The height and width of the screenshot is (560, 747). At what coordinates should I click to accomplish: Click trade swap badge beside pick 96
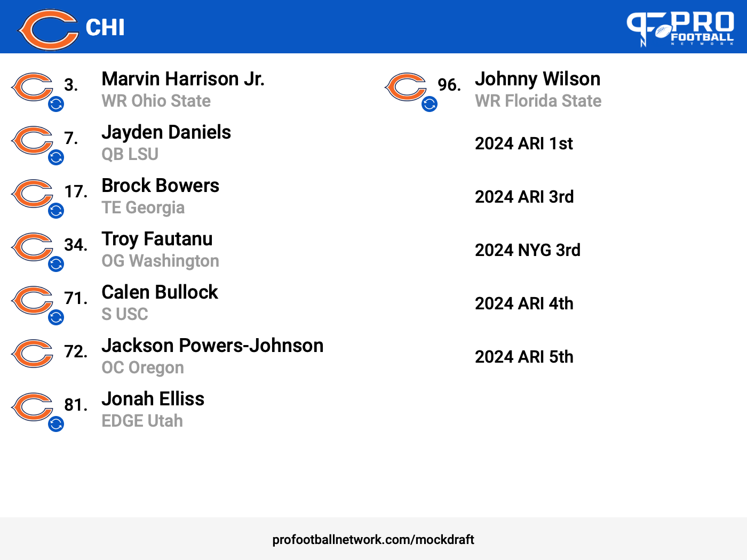pos(430,104)
